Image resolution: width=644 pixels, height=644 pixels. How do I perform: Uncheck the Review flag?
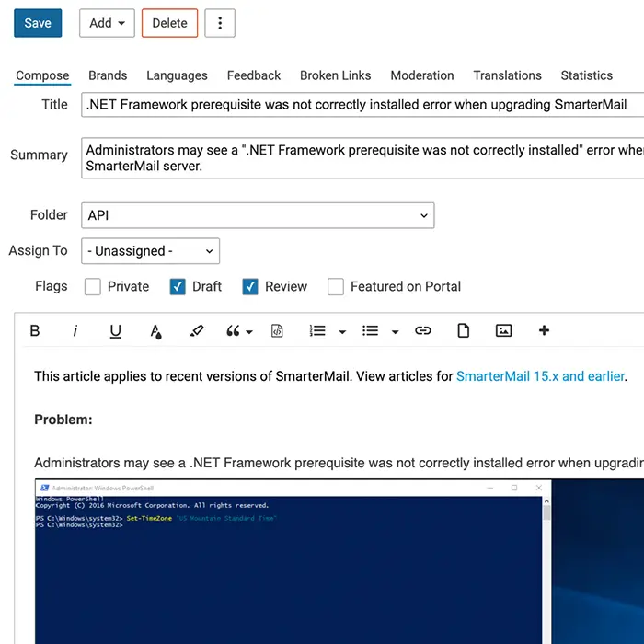click(x=250, y=287)
